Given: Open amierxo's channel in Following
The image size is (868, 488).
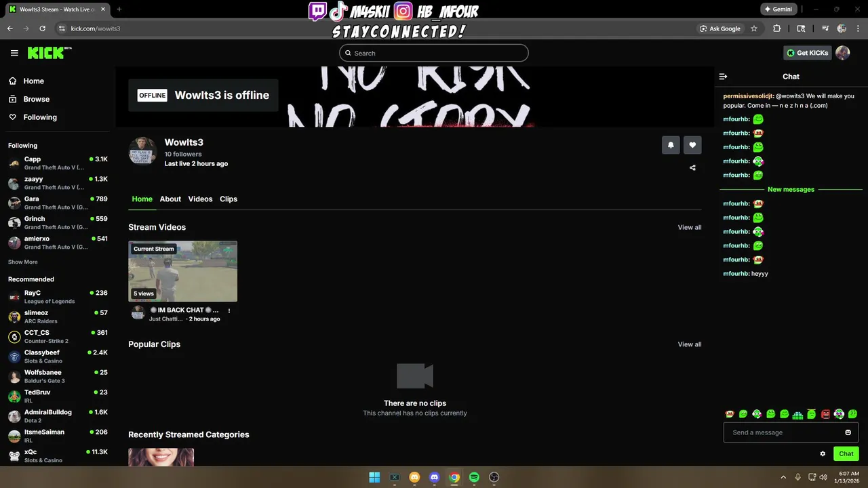Looking at the screenshot, I should [58, 243].
